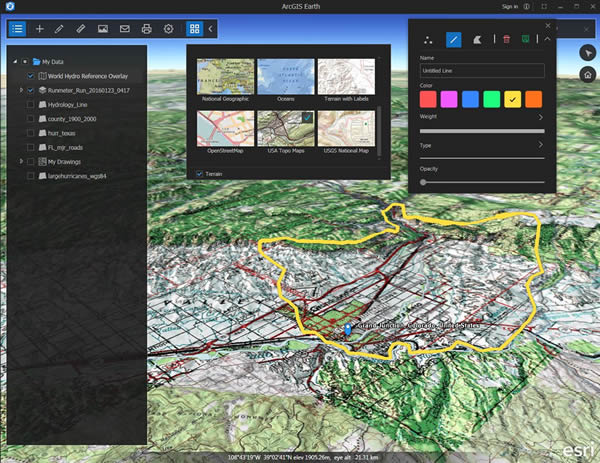Collapse the toolbar with the left chevron
Image resolution: width=600 pixels, height=463 pixels.
point(210,29)
